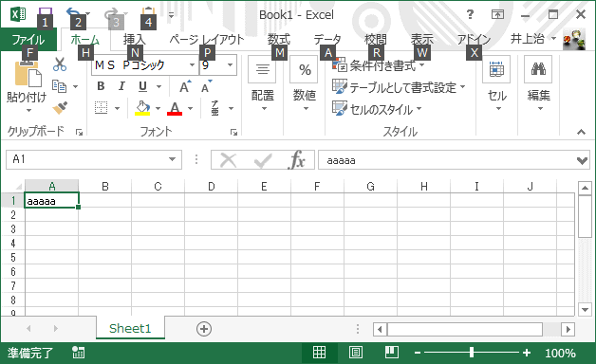Cut selection with scissors icon
The height and width of the screenshot is (364, 596).
[x=60, y=64]
